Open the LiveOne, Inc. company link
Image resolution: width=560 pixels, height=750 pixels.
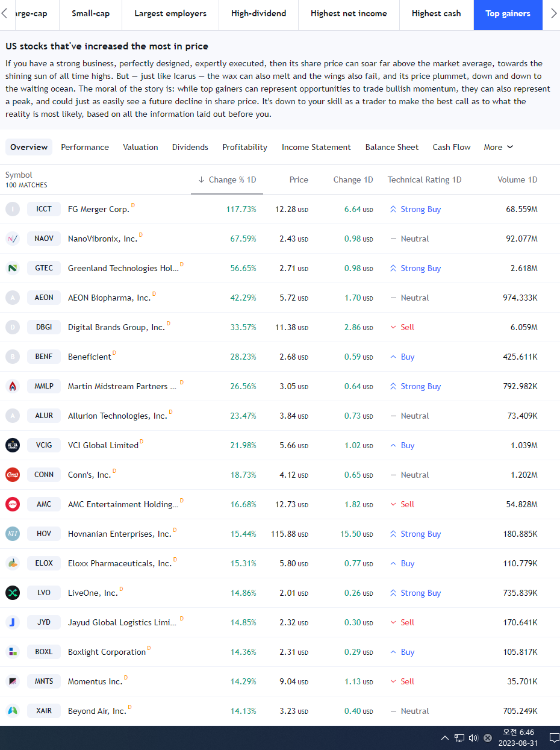point(93,593)
